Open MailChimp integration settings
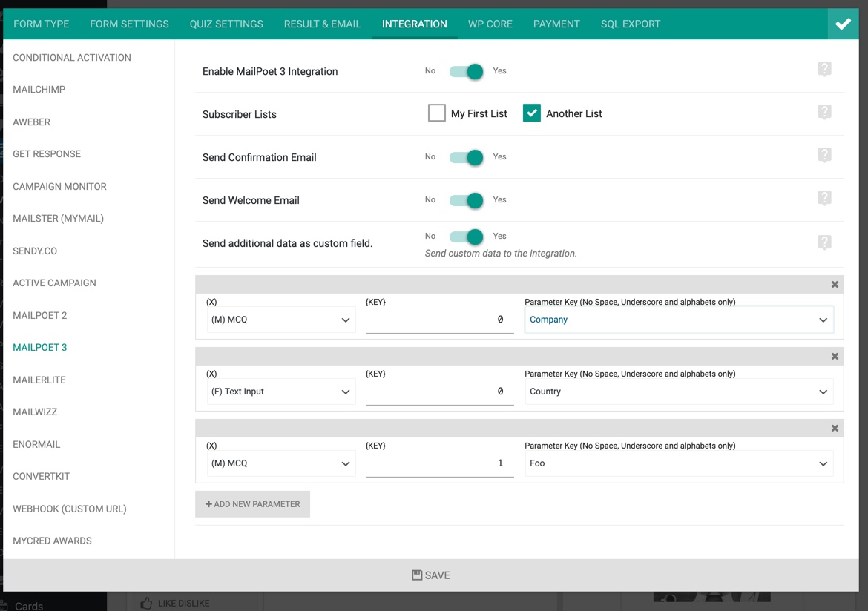This screenshot has height=611, width=868. click(x=39, y=90)
